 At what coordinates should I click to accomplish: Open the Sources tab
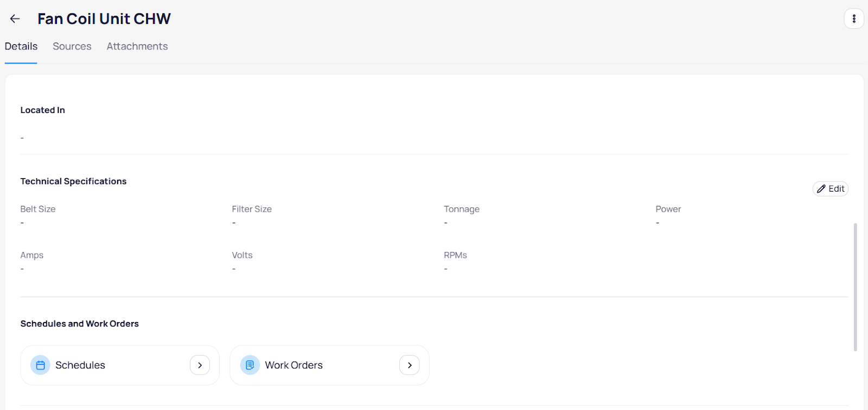point(72,47)
